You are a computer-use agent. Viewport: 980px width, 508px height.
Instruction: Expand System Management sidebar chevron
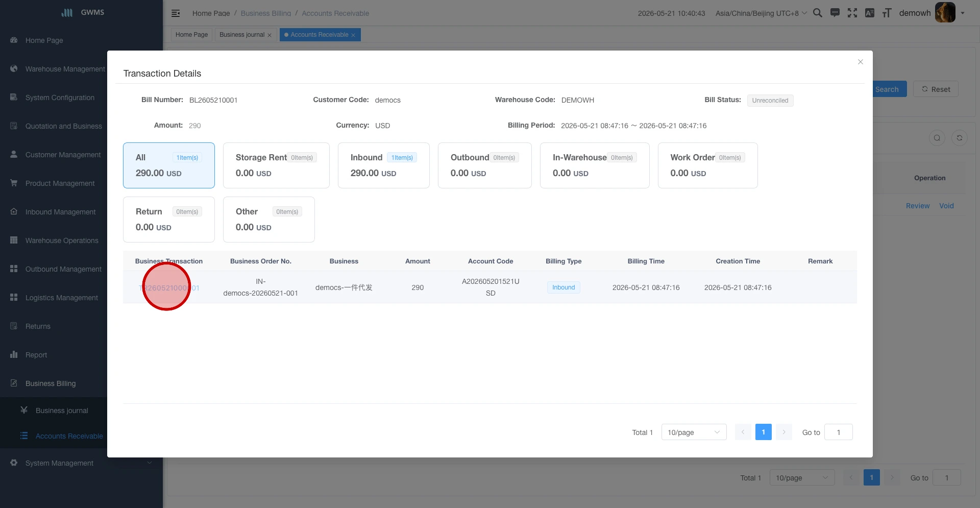click(150, 463)
